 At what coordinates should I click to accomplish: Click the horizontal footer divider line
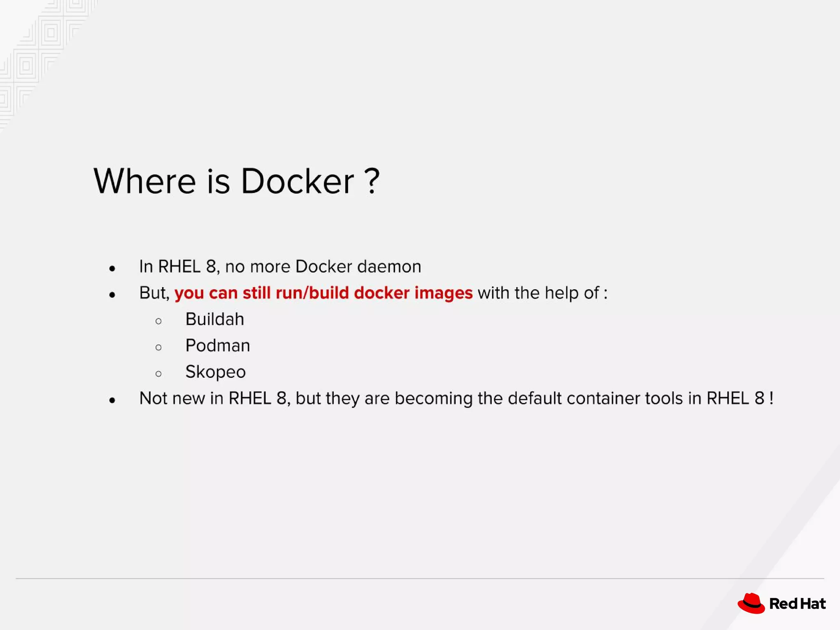coord(420,578)
